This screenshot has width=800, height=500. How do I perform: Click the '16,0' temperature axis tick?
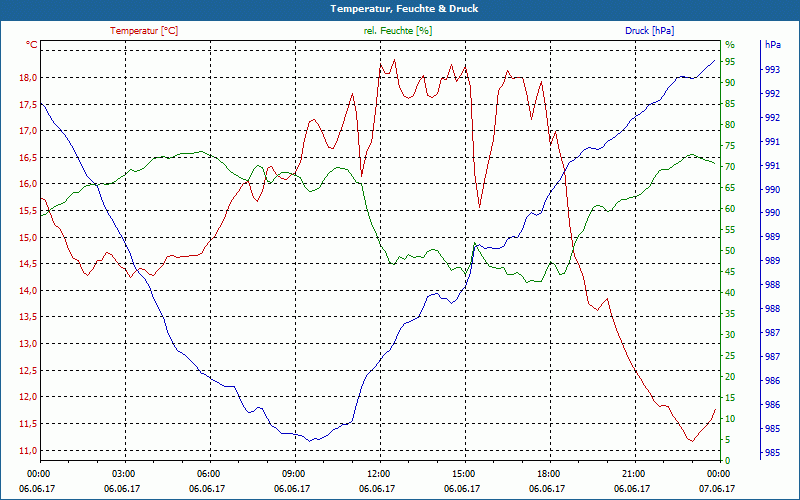(x=28, y=184)
